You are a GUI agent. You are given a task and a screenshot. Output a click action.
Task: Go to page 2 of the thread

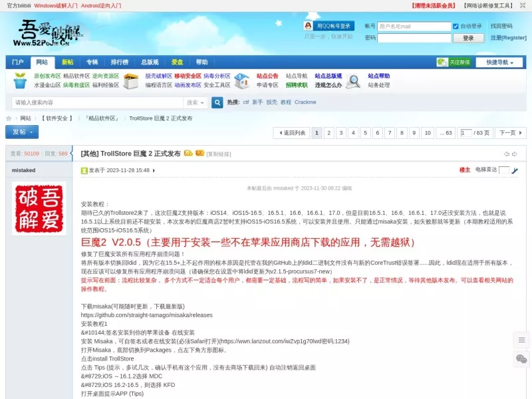tap(329, 133)
